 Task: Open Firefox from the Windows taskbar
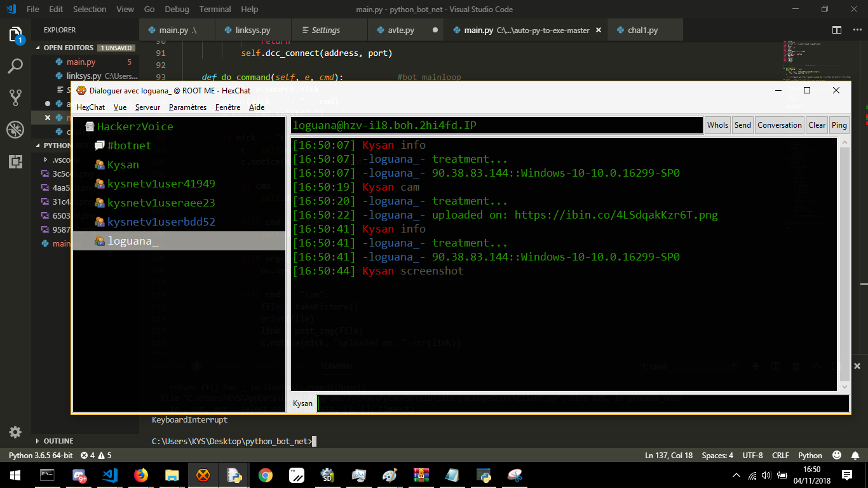click(141, 475)
